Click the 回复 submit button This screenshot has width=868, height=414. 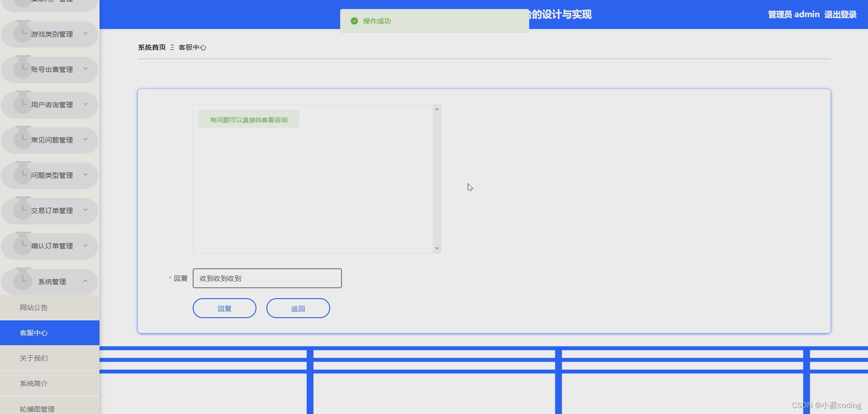(224, 308)
